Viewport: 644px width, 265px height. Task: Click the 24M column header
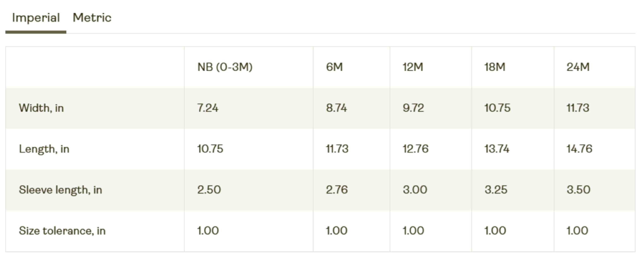pos(578,67)
